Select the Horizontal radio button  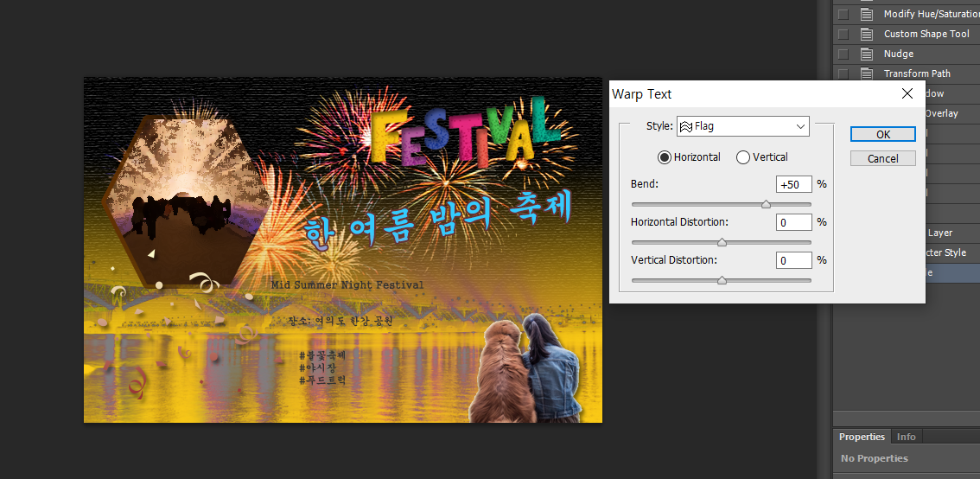665,157
